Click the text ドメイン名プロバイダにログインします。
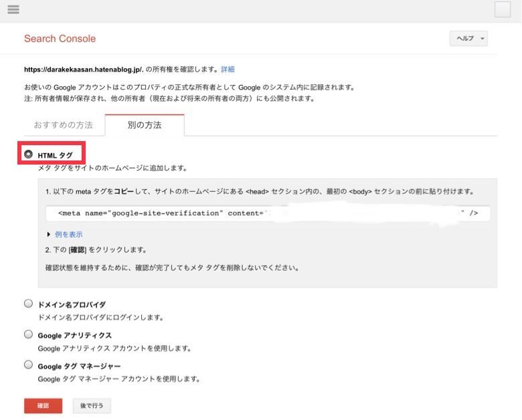 [101, 318]
